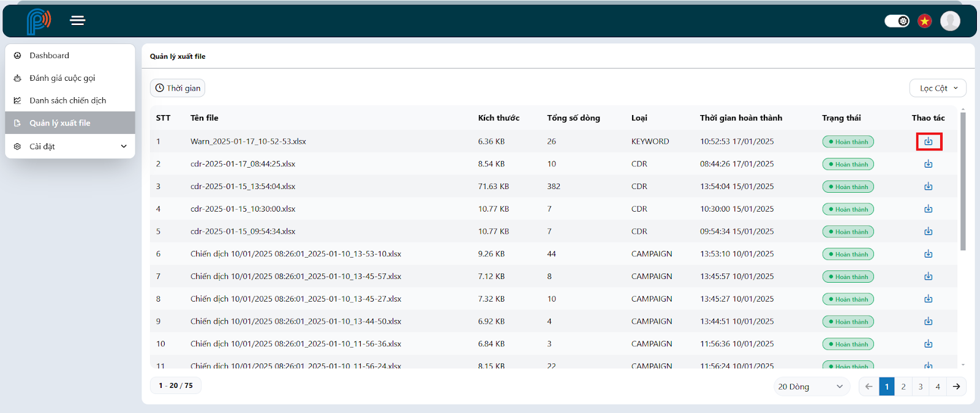Viewport: 980px width, 413px height.
Task: Click the 382 total rows cell
Action: tap(554, 187)
